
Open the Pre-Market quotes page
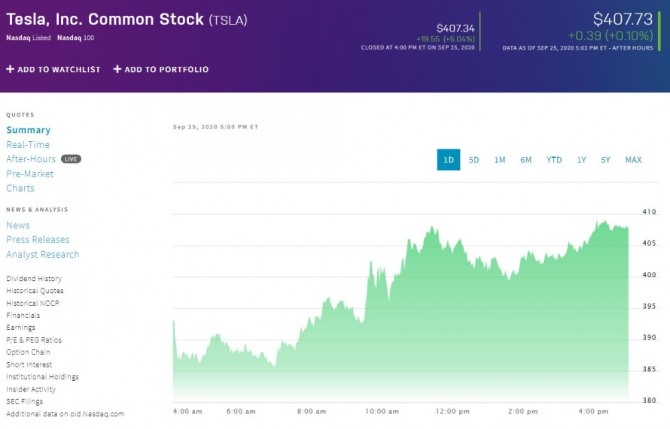(30, 174)
